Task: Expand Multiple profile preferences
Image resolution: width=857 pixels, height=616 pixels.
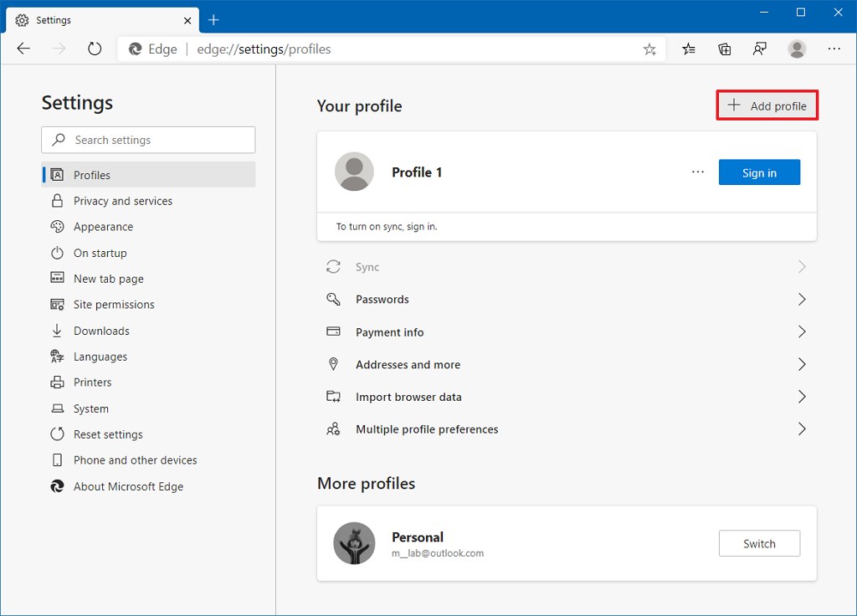Action: pyautogui.click(x=566, y=429)
